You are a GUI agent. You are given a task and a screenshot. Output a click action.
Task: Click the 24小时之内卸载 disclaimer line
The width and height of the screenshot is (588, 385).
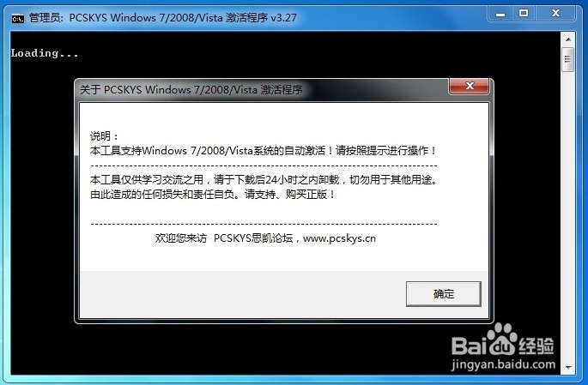pos(264,180)
